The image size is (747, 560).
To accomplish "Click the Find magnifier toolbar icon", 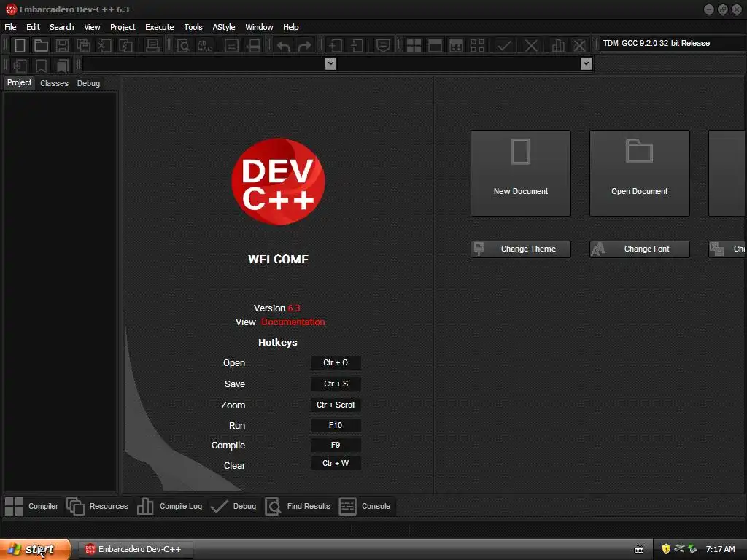I will tap(183, 46).
